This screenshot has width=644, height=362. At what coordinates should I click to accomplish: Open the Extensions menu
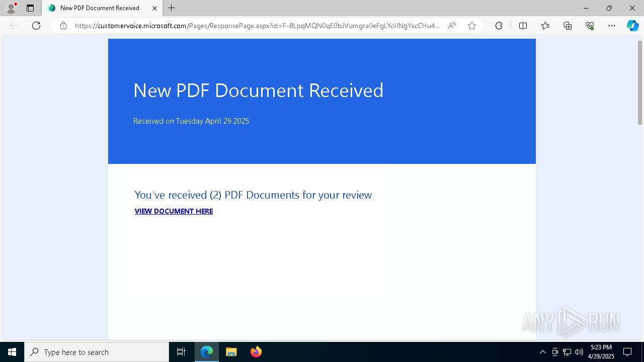499,26
